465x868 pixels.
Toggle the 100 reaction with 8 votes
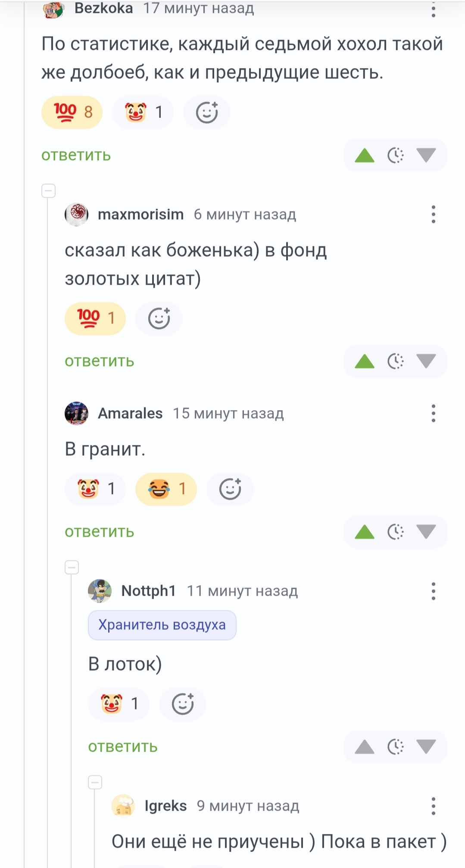[72, 112]
